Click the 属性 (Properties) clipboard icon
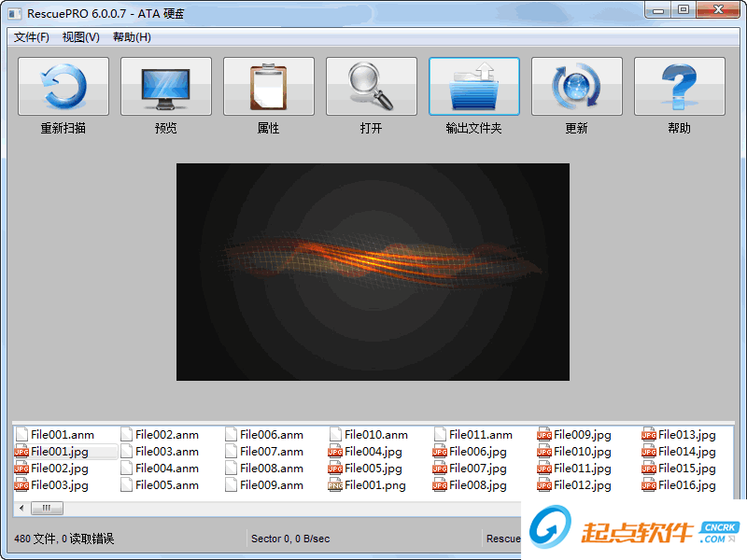Screen dimensions: 747x560 pos(268,86)
